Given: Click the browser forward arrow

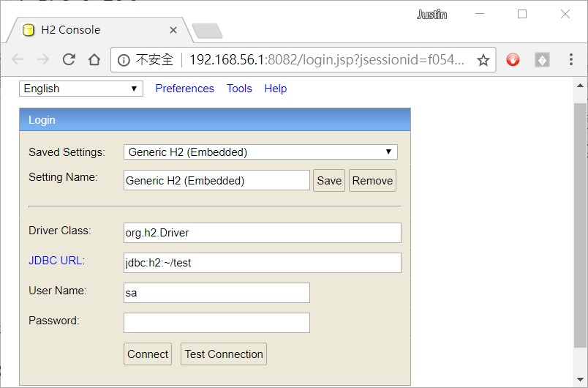Looking at the screenshot, I should point(43,59).
